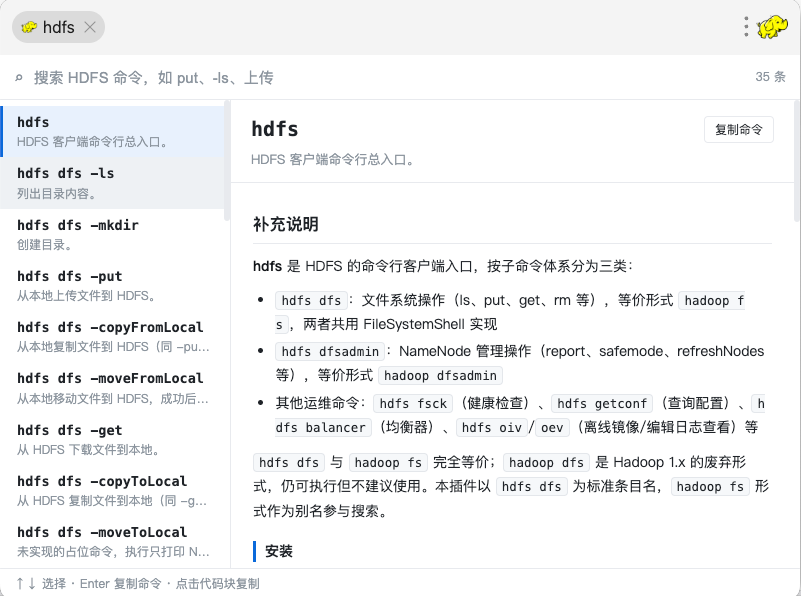Click the 安装 section heading
This screenshot has width=801, height=596.
pos(278,551)
